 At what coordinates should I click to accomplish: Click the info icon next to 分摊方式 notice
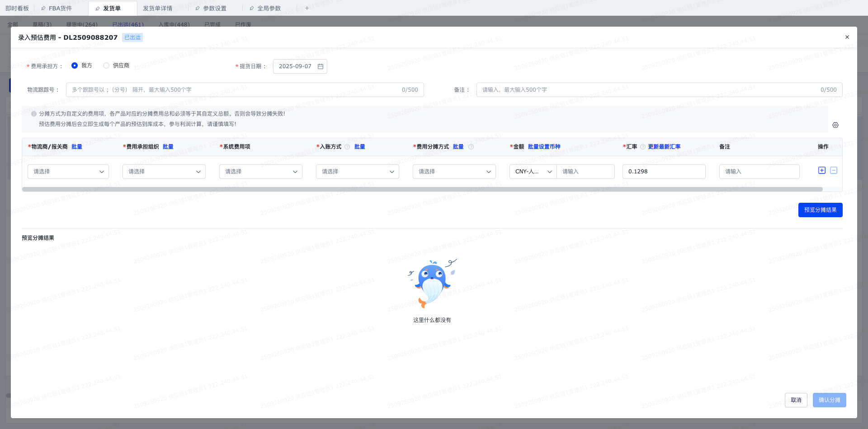pos(34,114)
